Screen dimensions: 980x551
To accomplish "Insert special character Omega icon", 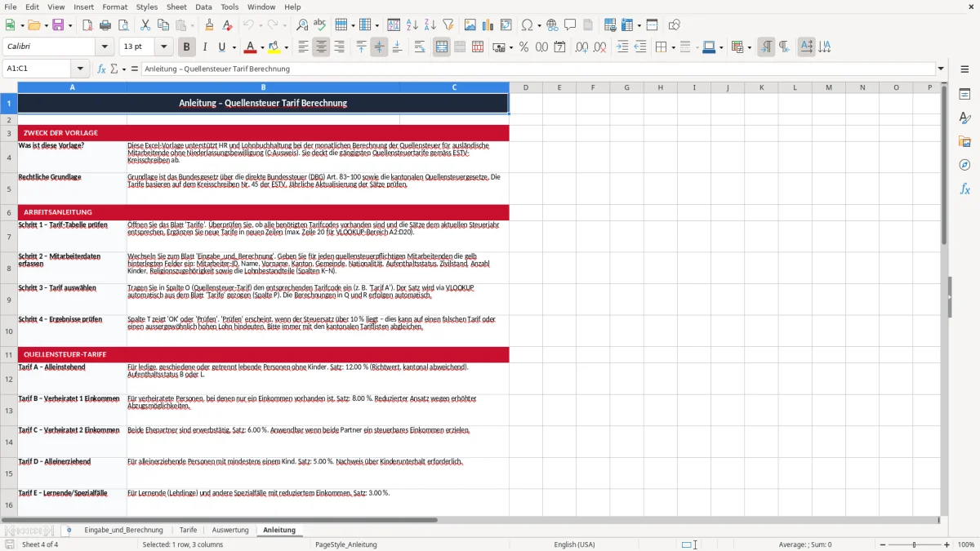I will point(527,25).
